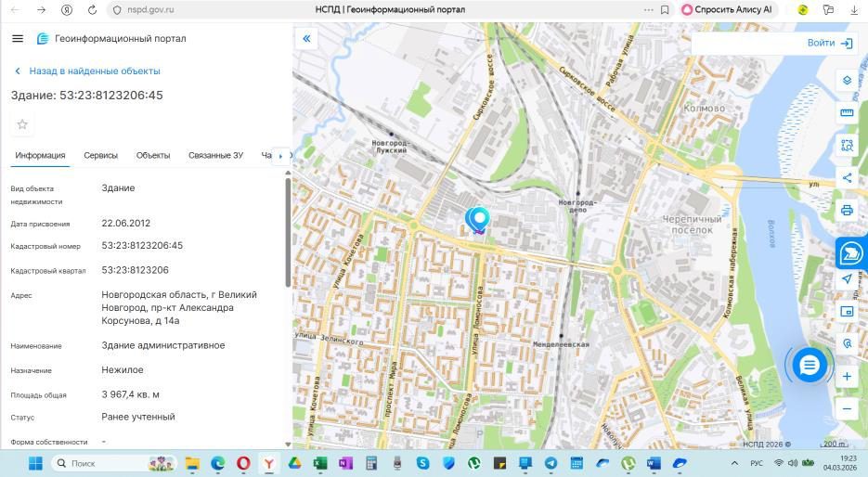This screenshot has height=477, width=868.
Task: Click the blue location marker on the map
Action: coord(477,220)
